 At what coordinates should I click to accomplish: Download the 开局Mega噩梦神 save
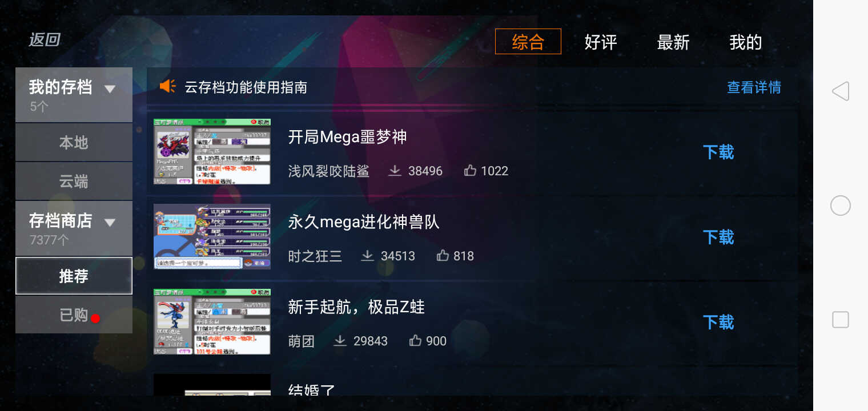tap(718, 152)
